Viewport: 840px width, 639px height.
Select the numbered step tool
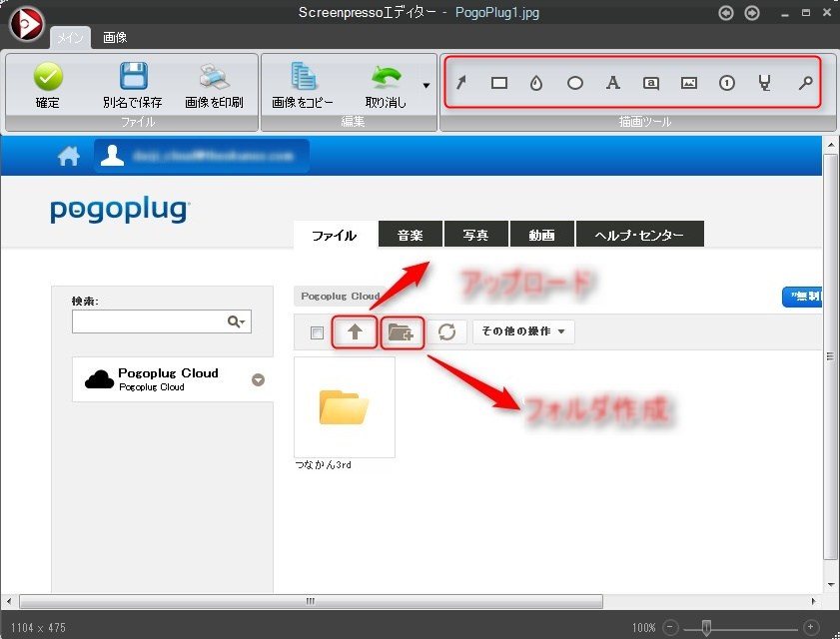point(727,83)
